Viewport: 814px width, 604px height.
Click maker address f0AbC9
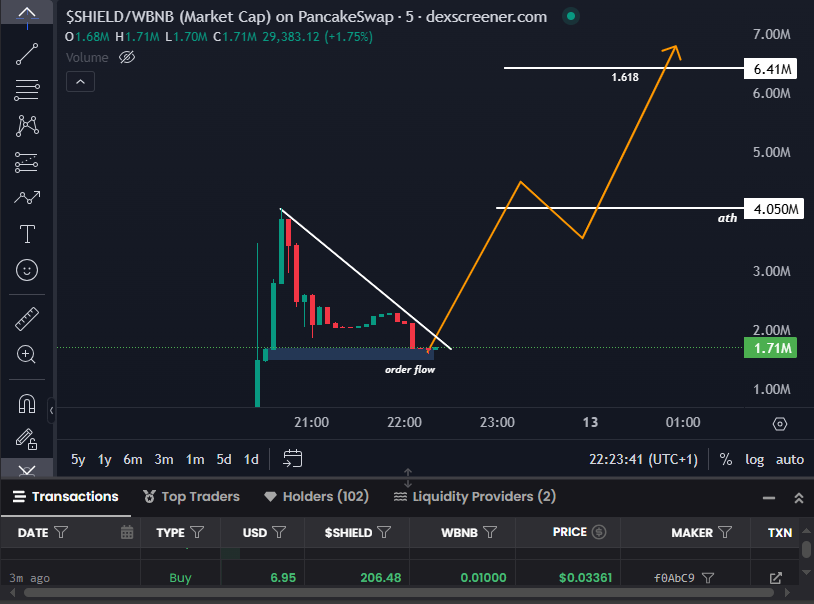coord(674,578)
